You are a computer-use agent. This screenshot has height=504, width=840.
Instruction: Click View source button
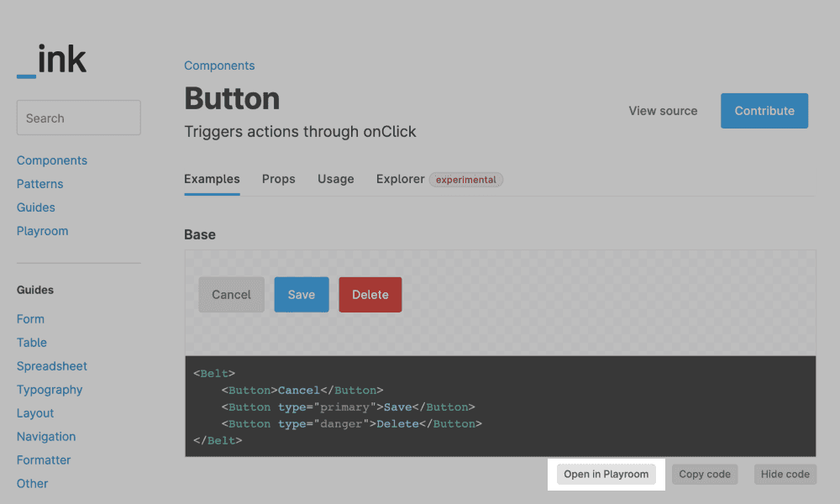(663, 111)
